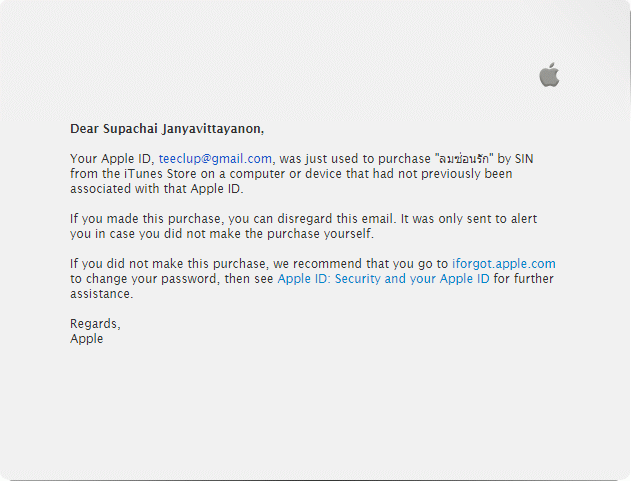
Task: Click the gray Apple logo
Action: 549,75
